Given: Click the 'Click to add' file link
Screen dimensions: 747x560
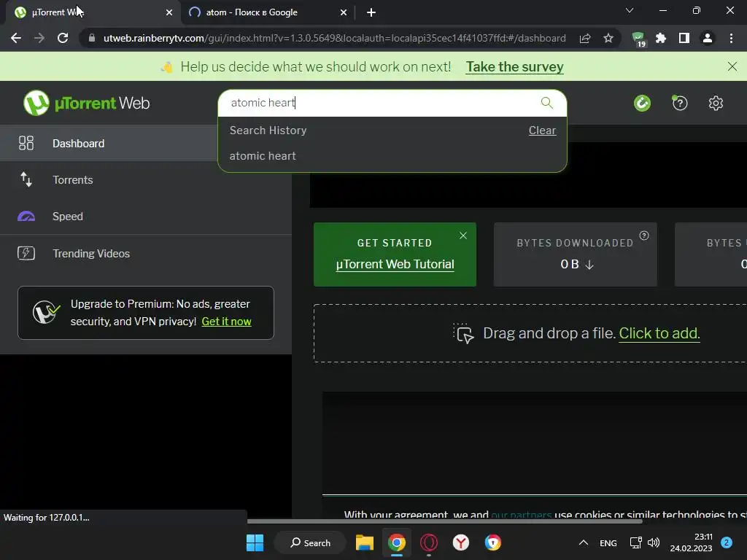Looking at the screenshot, I should click(659, 332).
